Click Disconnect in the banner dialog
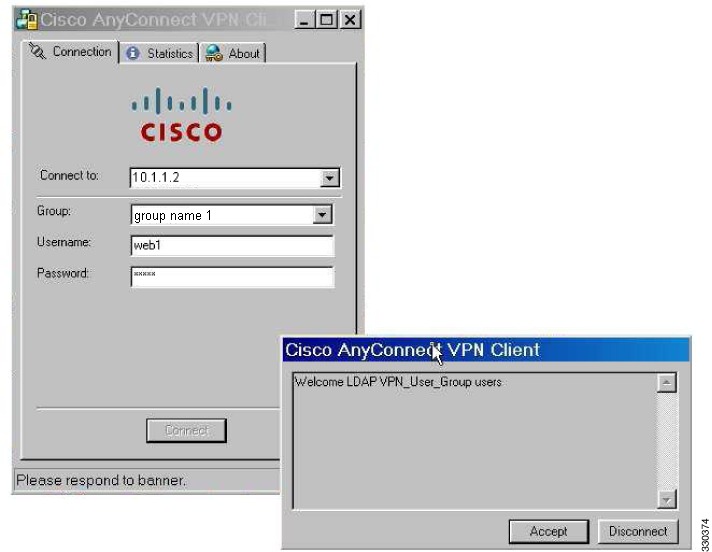The height and width of the screenshot is (552, 712). click(638, 532)
